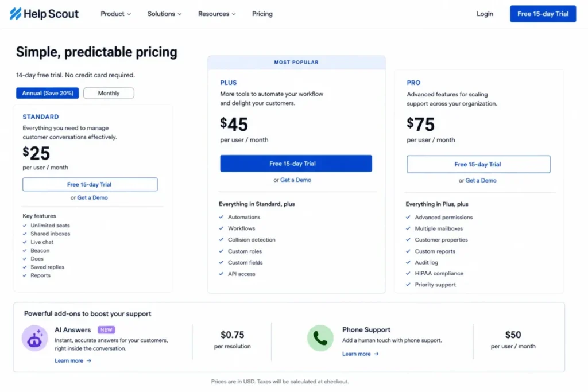Click the green Phone Support icon

click(x=320, y=338)
